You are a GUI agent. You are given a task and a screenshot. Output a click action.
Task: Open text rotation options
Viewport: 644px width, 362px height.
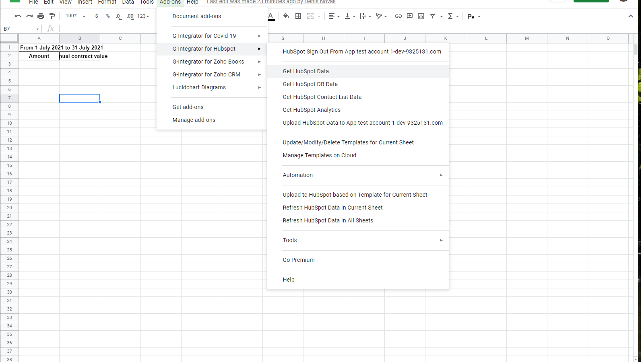381,16
